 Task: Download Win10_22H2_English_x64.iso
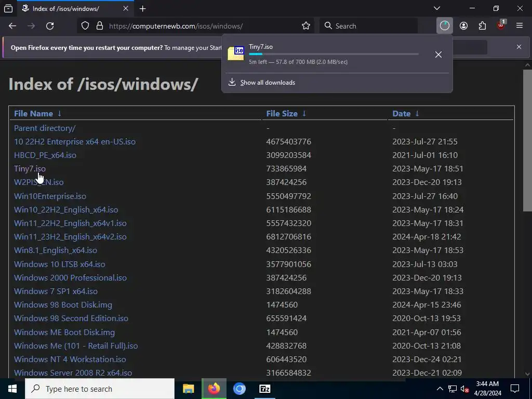[x=66, y=210]
